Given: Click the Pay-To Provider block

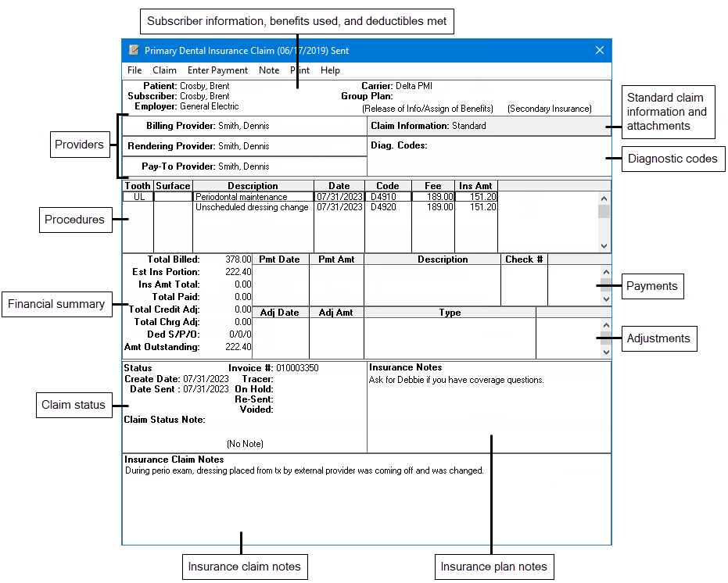Looking at the screenshot, I should [244, 166].
